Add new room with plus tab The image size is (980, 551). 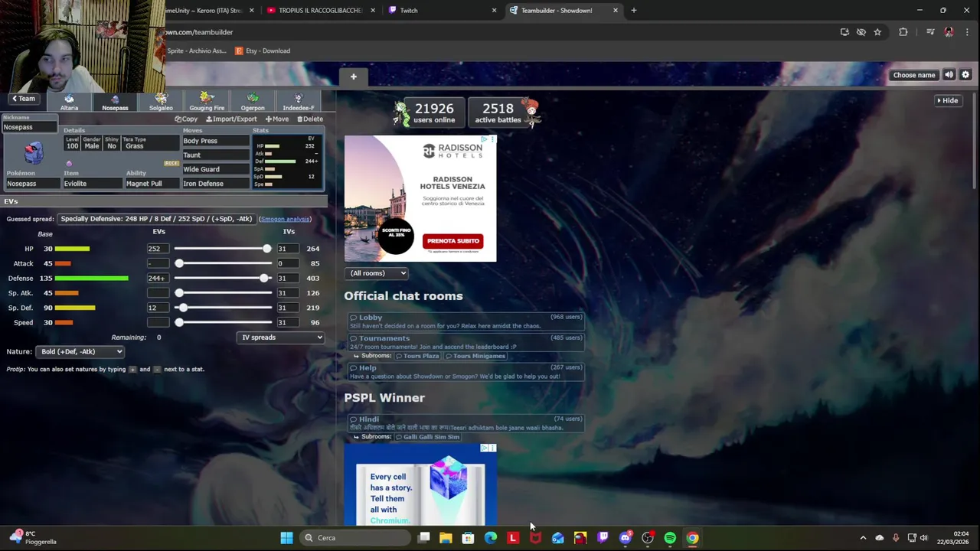pos(353,77)
